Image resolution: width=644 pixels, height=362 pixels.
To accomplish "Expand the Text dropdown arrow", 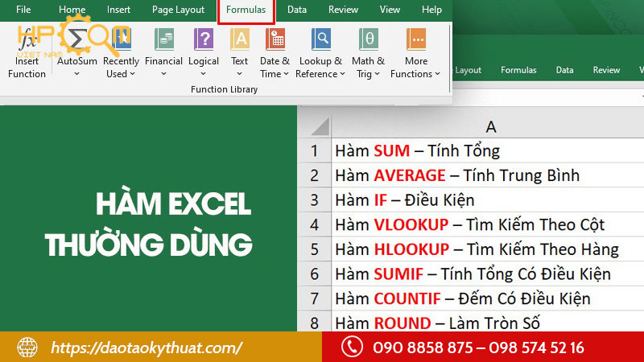I will [x=239, y=74].
